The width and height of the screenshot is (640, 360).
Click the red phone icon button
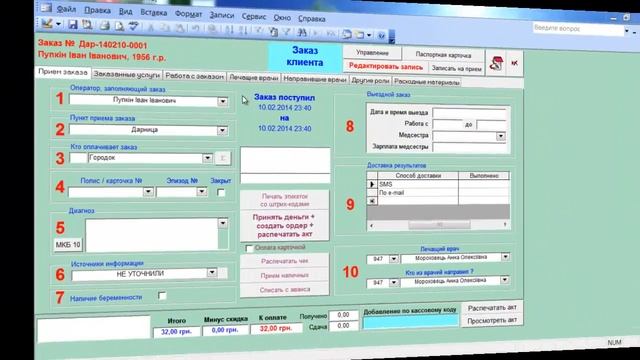click(496, 63)
